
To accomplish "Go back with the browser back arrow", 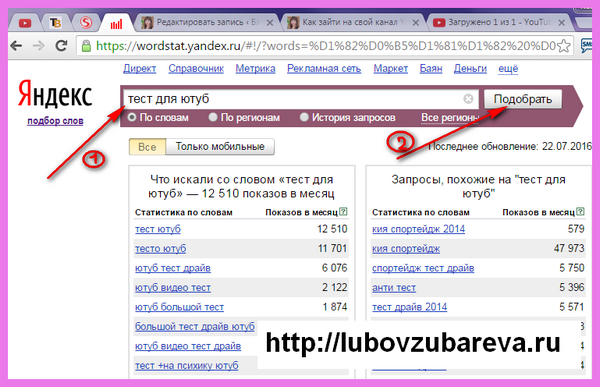I will coord(16,46).
